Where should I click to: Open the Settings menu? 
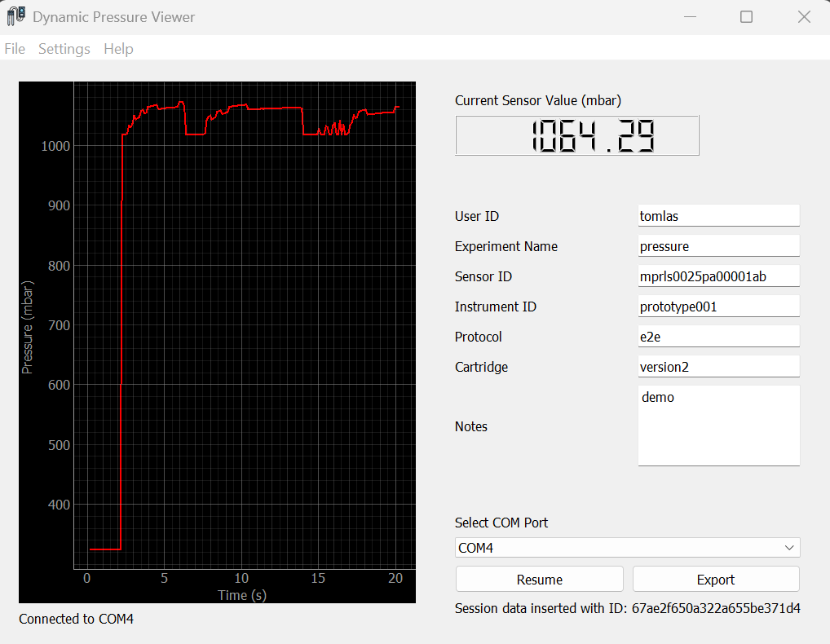point(64,49)
